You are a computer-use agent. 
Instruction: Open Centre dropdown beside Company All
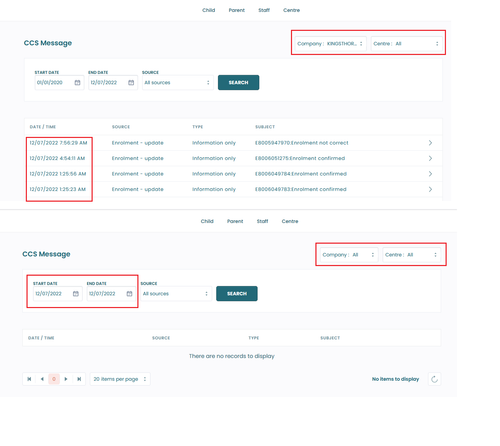pos(411,255)
